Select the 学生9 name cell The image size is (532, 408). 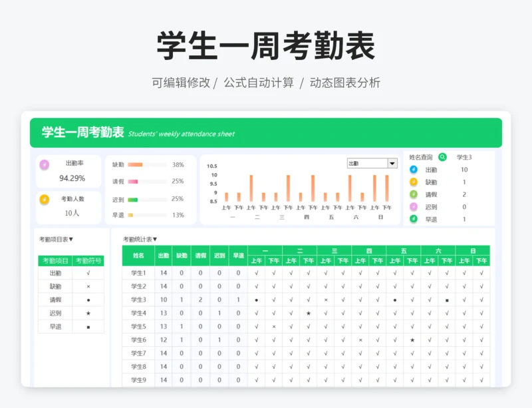138,380
